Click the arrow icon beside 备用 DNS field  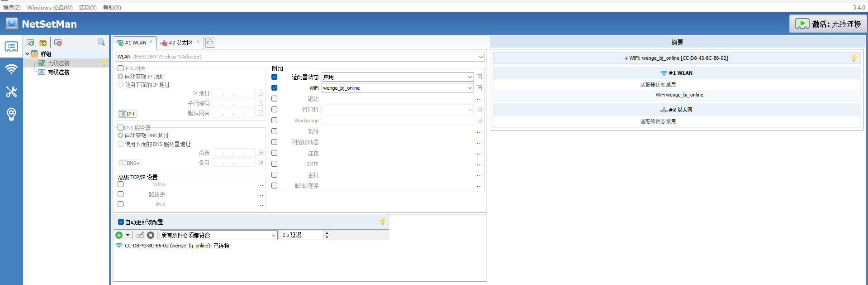point(261,163)
